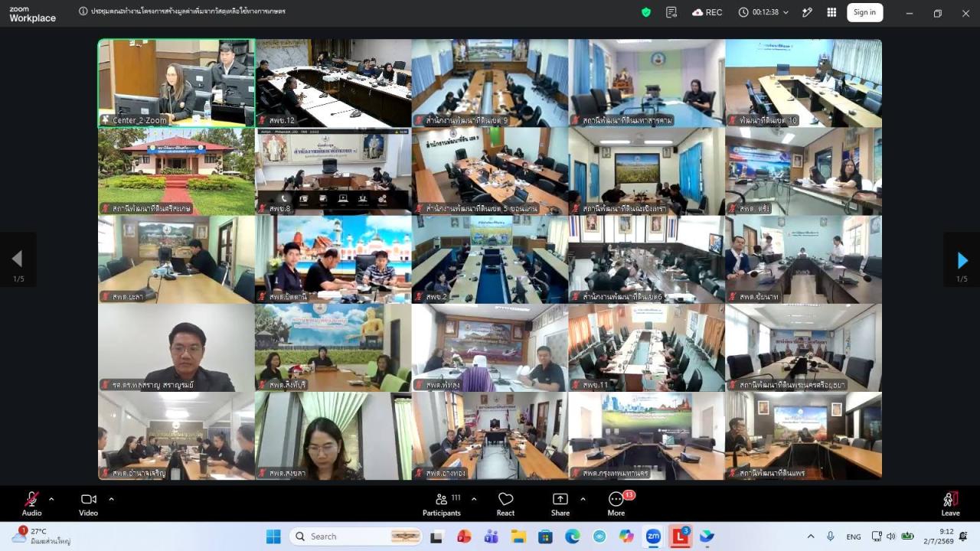This screenshot has width=980, height=551.
Task: Open the More options menu
Action: point(616,504)
